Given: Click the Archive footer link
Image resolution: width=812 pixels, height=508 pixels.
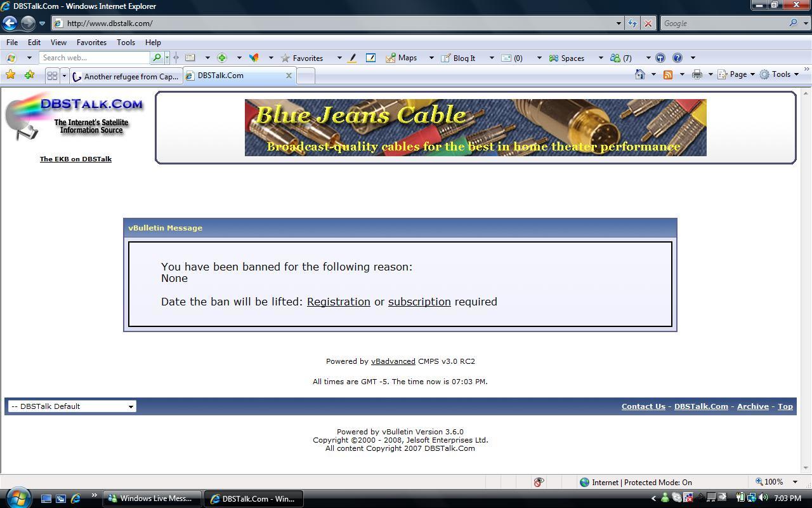Looking at the screenshot, I should click(x=752, y=406).
